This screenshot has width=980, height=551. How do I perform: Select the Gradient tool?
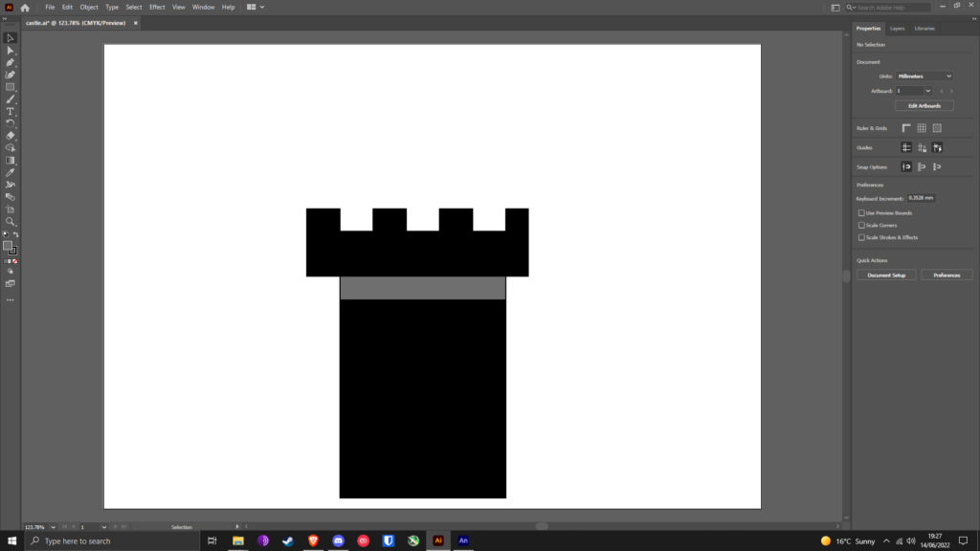pyautogui.click(x=10, y=161)
